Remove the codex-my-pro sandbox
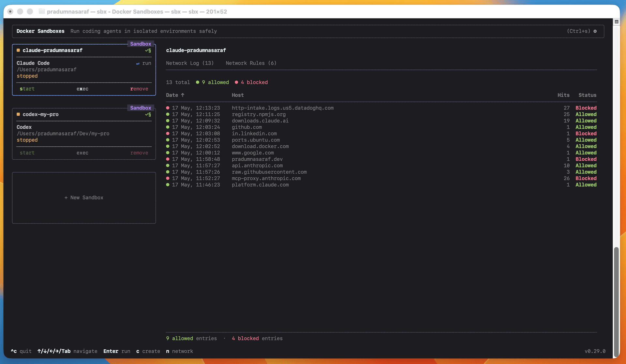This screenshot has height=364, width=626. click(x=139, y=153)
